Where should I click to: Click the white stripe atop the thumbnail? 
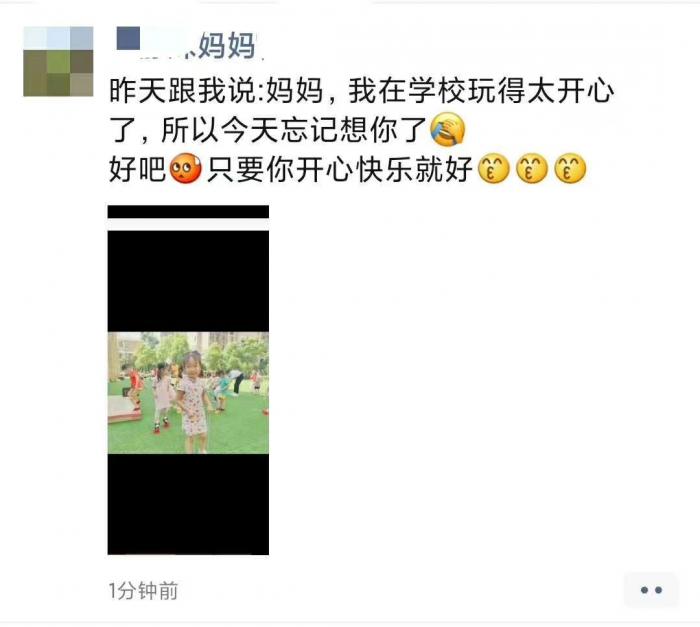point(188,225)
